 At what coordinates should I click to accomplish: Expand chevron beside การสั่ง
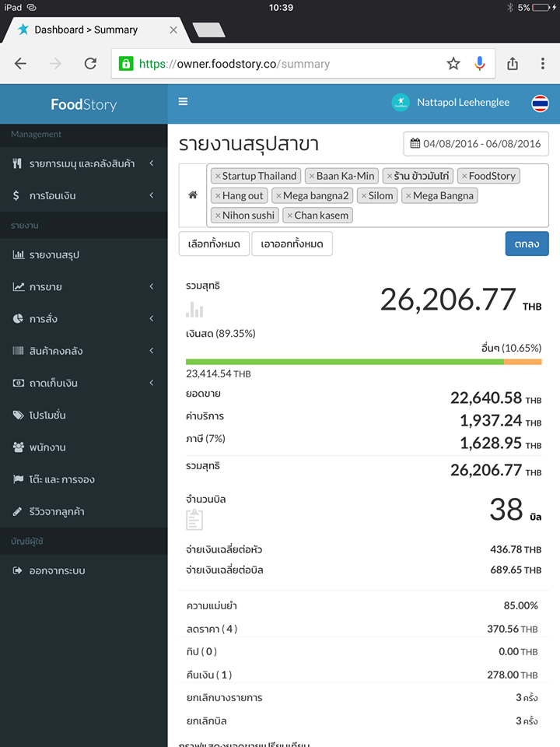(x=152, y=319)
